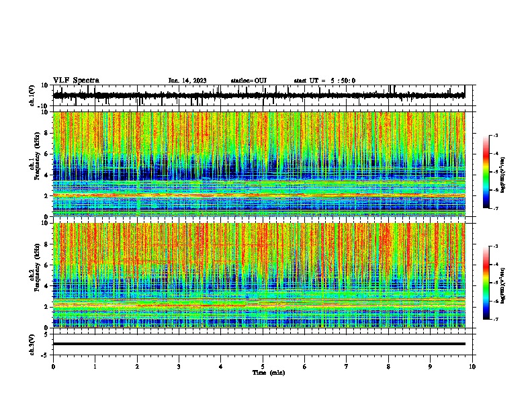Screen dimensions: 532x411
Task: Select the 'start UT = 5:50:0' text
Action: [324, 81]
